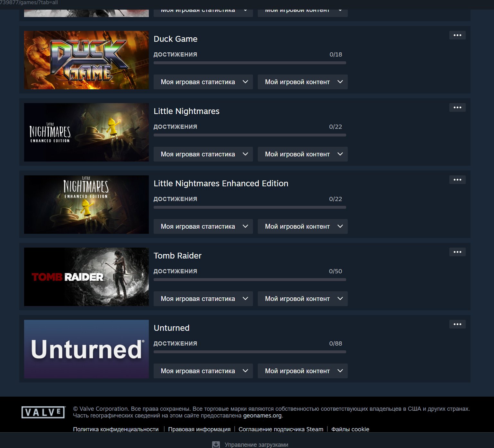Viewport: 494px width, 448px height.
Task: Open the Unturned title link
Action: [172, 328]
